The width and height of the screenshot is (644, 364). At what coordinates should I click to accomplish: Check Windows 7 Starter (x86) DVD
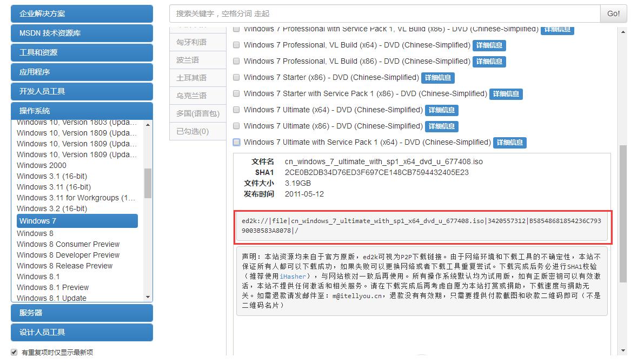[236, 77]
